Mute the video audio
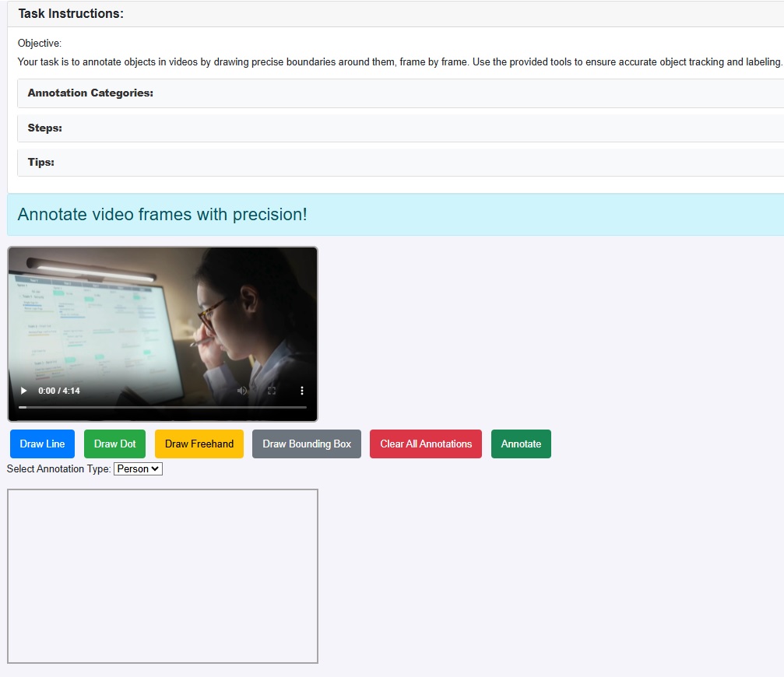784x677 pixels. tap(242, 391)
